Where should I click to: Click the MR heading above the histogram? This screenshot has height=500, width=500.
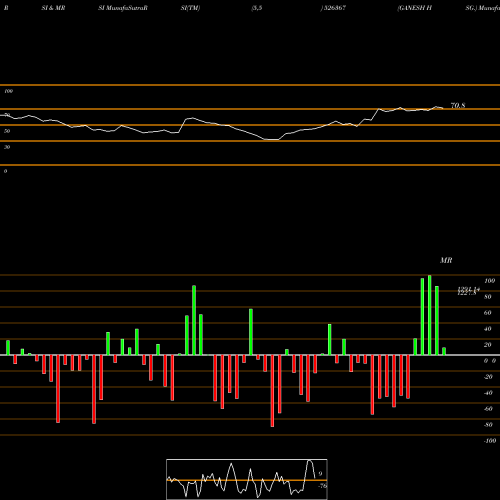[446, 260]
